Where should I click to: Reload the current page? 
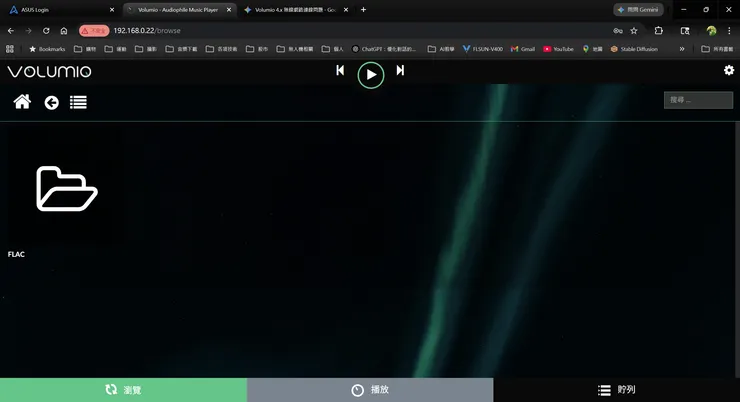[46, 31]
